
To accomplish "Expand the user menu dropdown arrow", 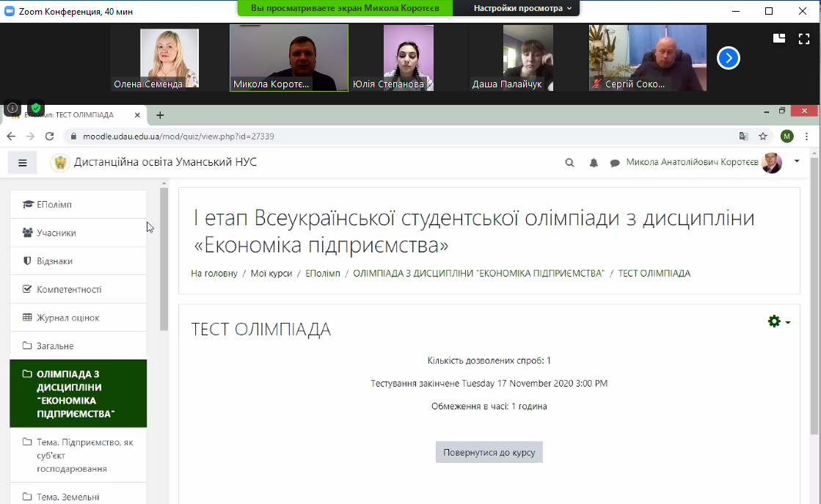I will (x=797, y=161).
